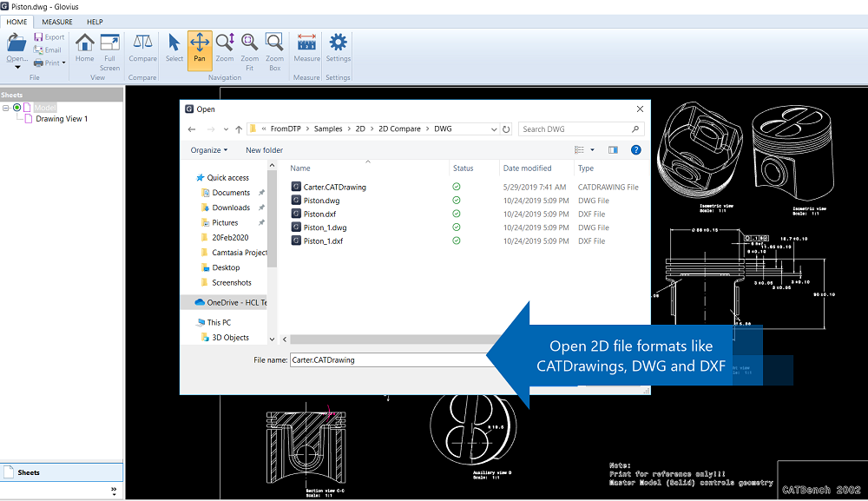Click the navigation pane vertical scrollbar
This screenshot has height=501, width=868.
pyautogui.click(x=272, y=219)
